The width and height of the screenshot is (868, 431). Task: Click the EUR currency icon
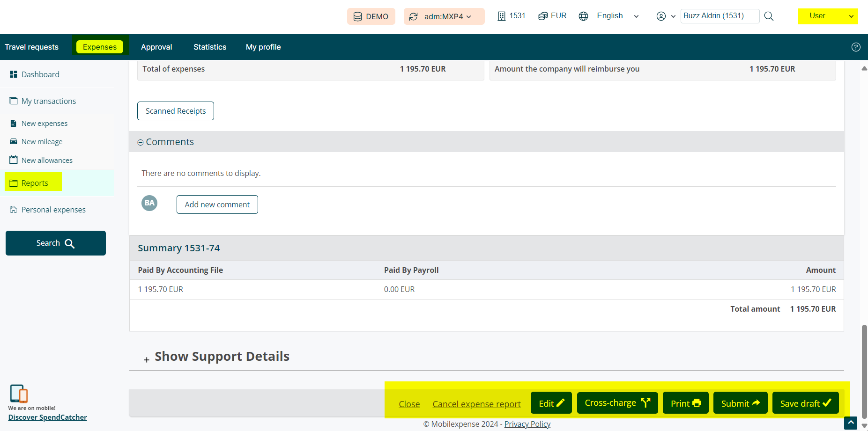(x=543, y=16)
